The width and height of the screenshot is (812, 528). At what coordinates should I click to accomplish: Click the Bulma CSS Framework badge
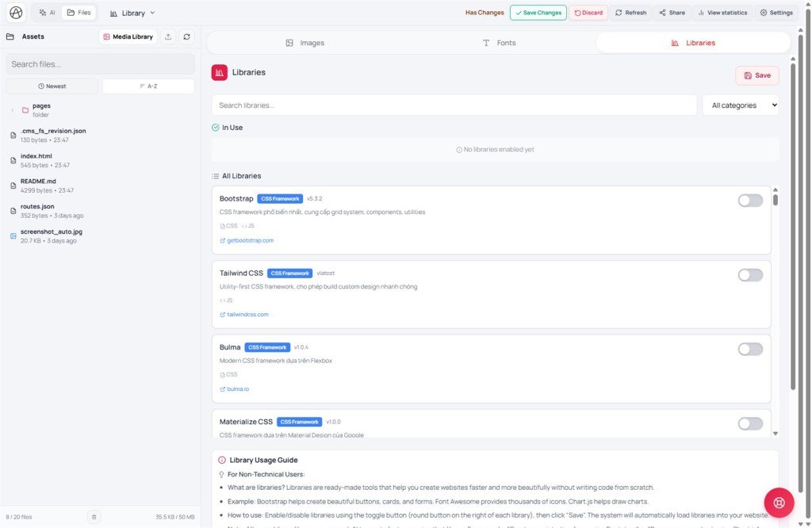(267, 347)
